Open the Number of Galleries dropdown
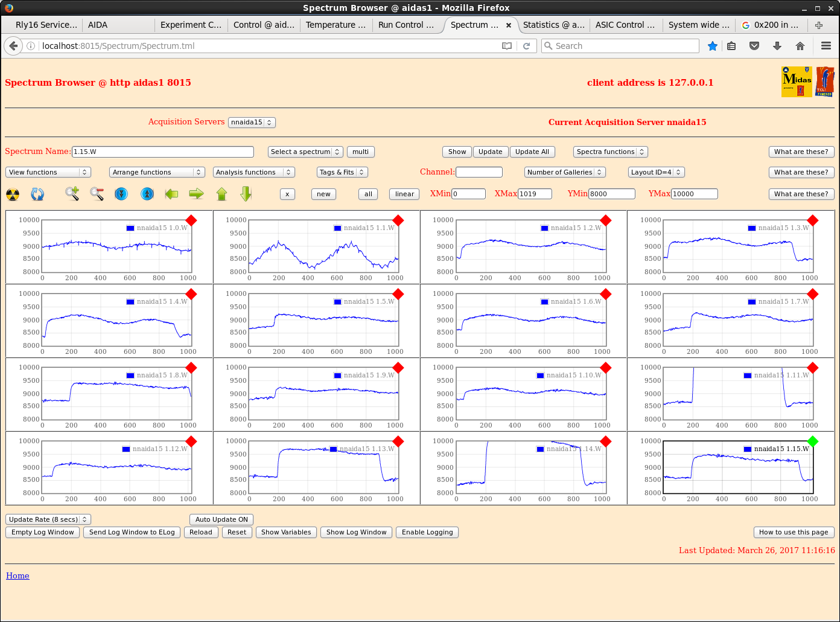The height and width of the screenshot is (622, 840). (x=565, y=172)
